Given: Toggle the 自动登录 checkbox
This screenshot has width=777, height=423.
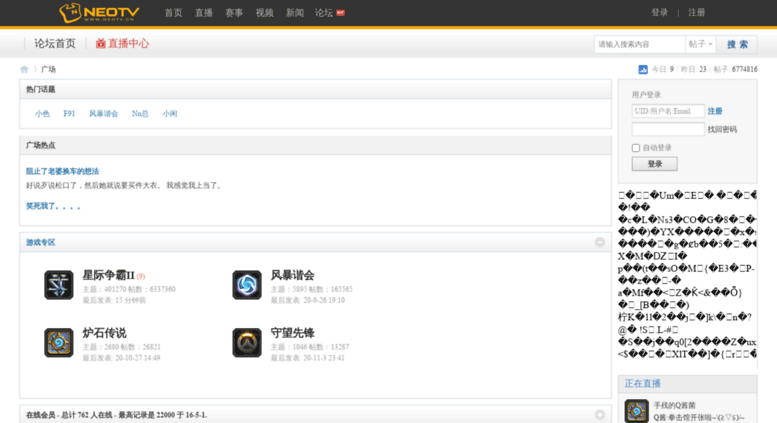Looking at the screenshot, I should (636, 148).
